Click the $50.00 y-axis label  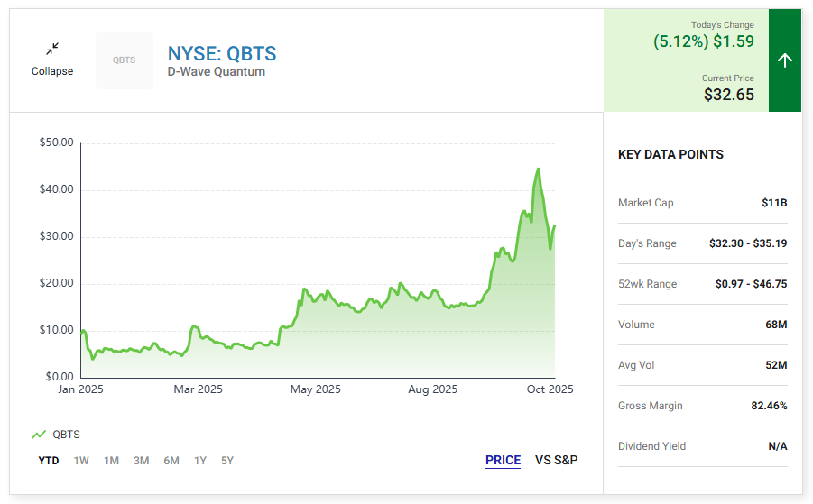point(57,142)
